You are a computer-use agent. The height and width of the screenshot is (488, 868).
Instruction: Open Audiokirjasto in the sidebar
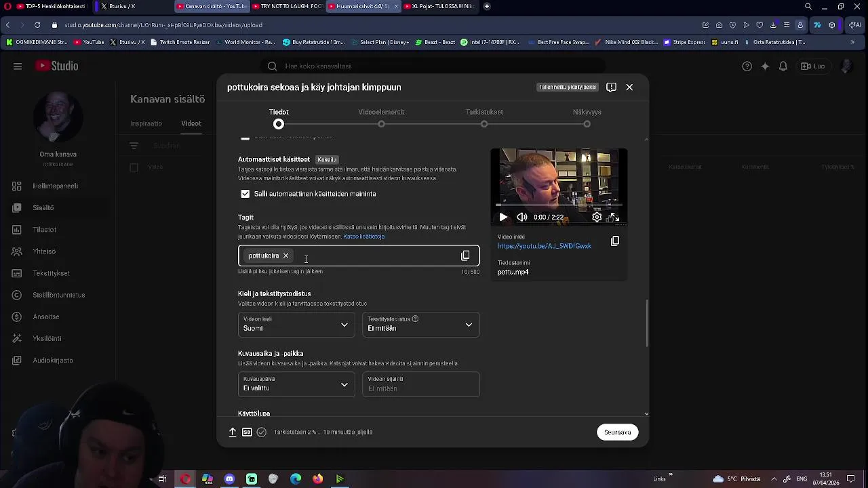click(54, 360)
